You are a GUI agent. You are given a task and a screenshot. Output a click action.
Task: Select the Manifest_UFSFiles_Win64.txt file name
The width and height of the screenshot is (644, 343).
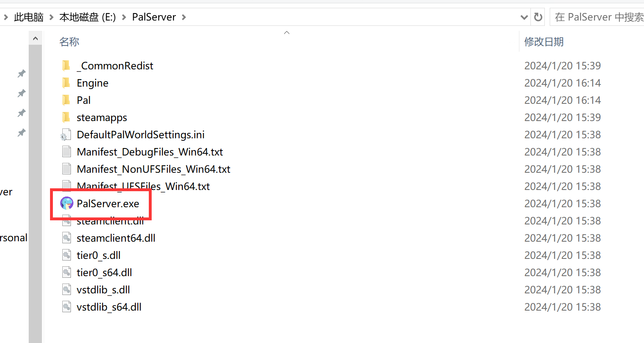click(x=143, y=186)
